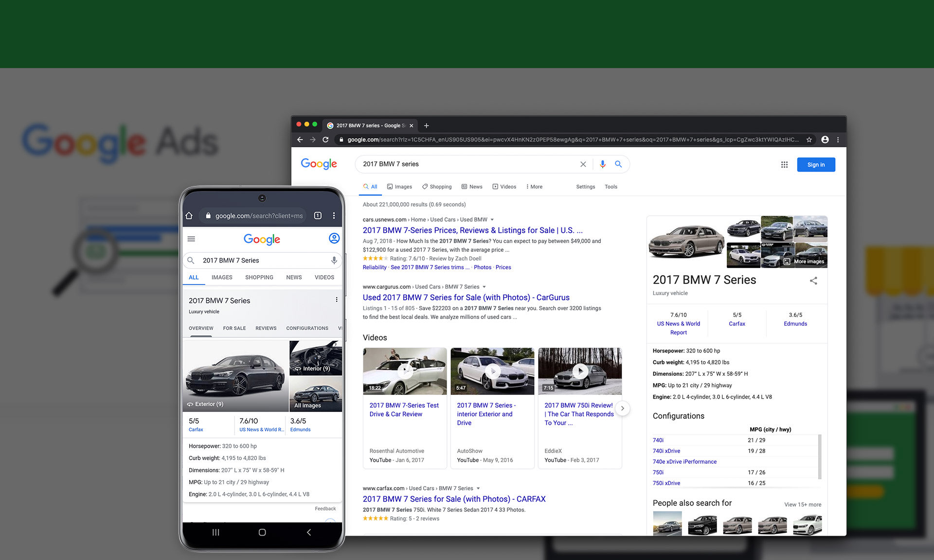The width and height of the screenshot is (934, 560).
Task: Select the desktop Videos tab
Action: tap(504, 187)
